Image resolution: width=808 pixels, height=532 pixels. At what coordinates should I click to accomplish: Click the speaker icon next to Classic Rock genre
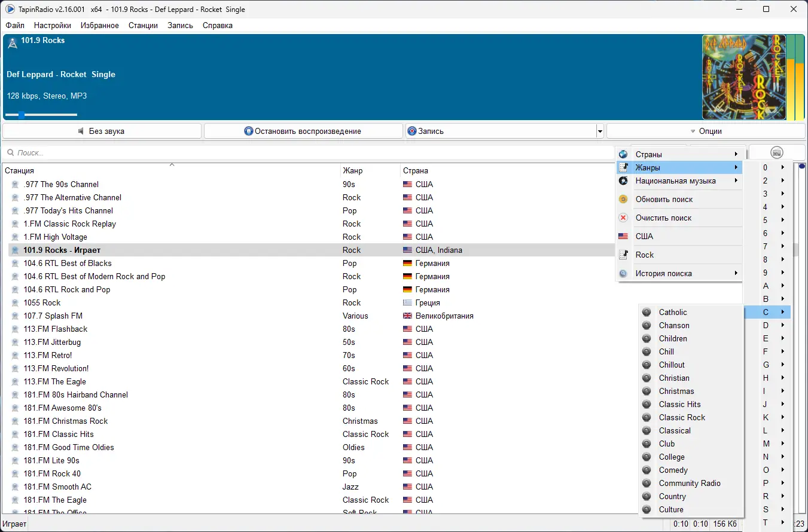pyautogui.click(x=647, y=417)
